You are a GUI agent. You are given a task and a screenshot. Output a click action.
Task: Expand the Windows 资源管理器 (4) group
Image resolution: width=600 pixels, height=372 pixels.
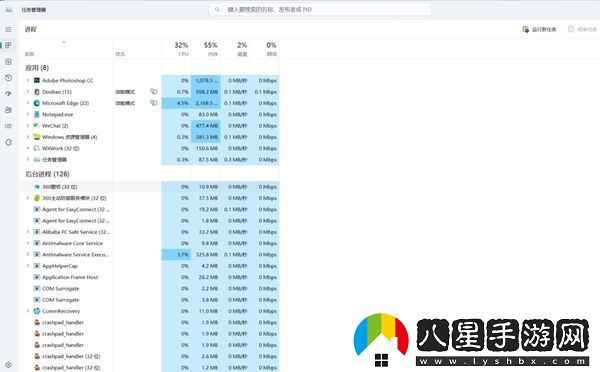point(28,137)
